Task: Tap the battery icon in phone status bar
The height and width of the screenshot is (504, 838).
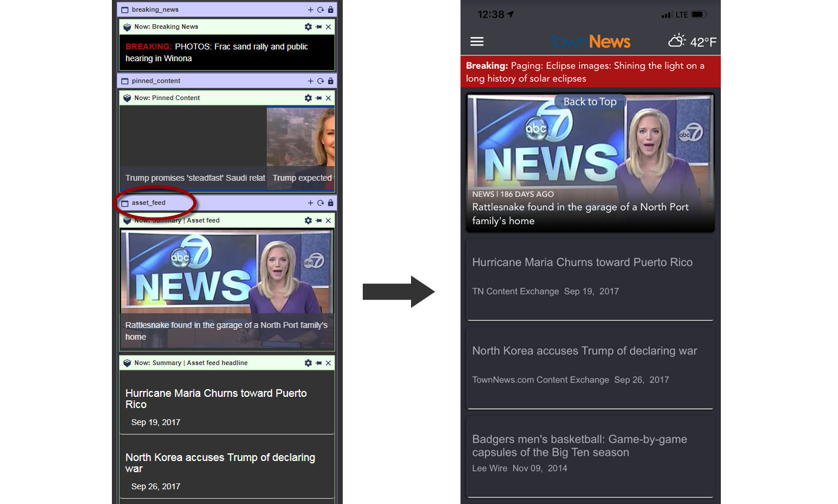Action: pos(699,15)
